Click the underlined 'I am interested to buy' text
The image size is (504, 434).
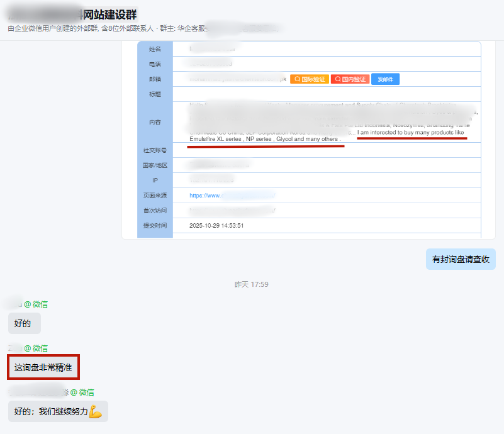tap(410, 133)
